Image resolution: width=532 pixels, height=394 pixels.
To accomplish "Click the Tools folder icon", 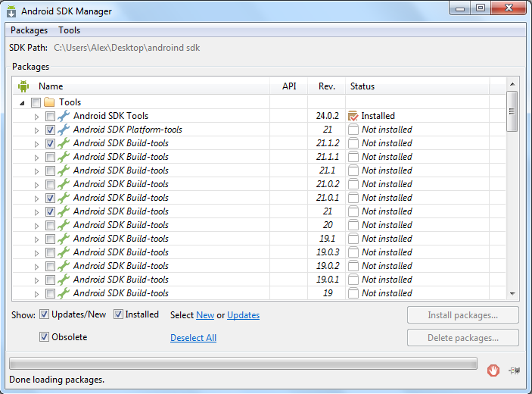I will [49, 102].
